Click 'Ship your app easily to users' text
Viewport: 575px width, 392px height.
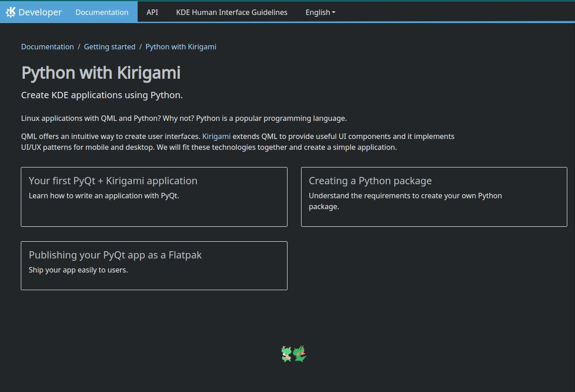(x=78, y=270)
